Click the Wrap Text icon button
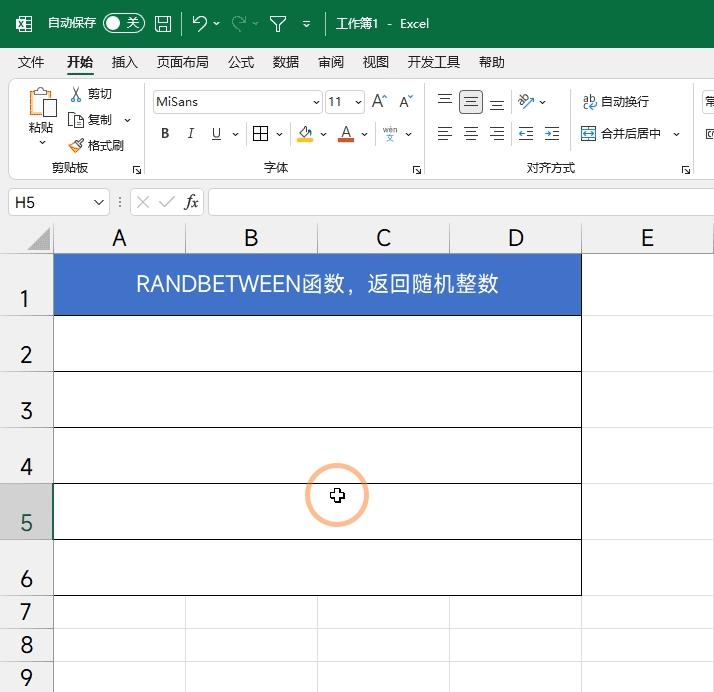Image resolution: width=714 pixels, height=692 pixels. 616,101
